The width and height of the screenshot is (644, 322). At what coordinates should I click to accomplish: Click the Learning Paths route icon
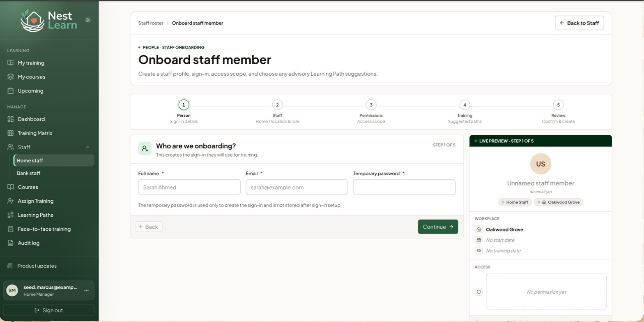pos(11,215)
